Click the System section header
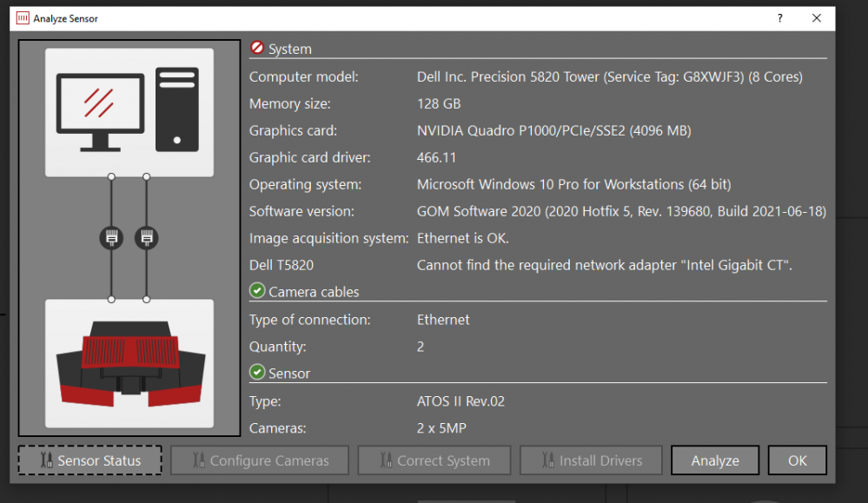This screenshot has width=868, height=503. point(290,50)
